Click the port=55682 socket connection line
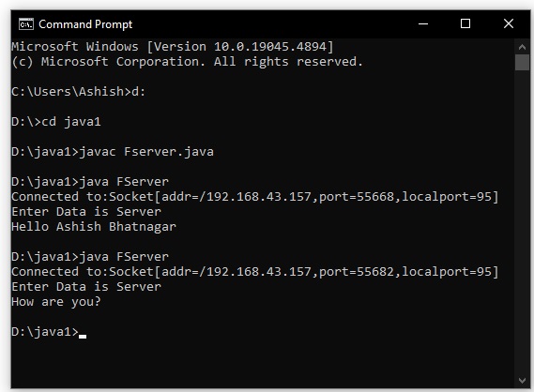This screenshot has height=392, width=534. click(x=255, y=272)
